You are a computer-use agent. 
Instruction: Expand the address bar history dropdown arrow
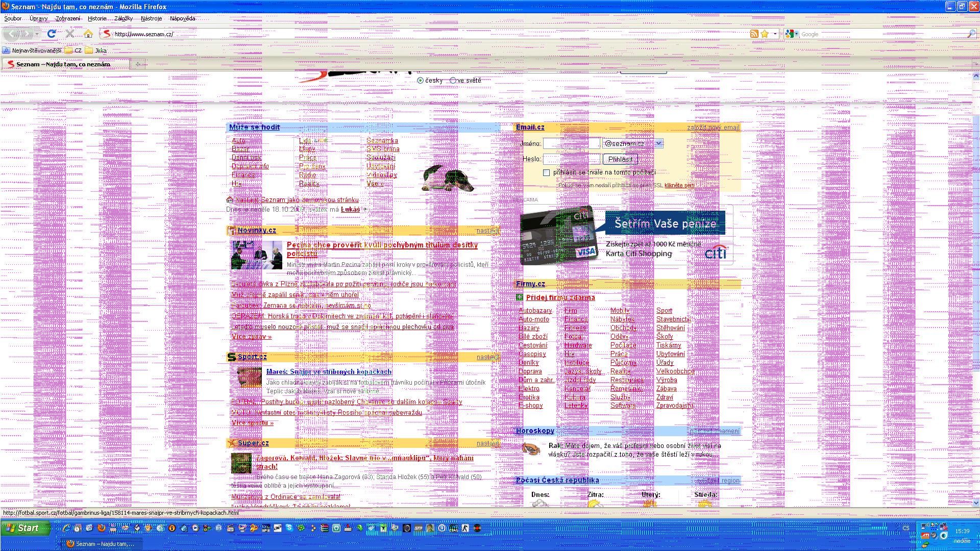pyautogui.click(x=775, y=34)
